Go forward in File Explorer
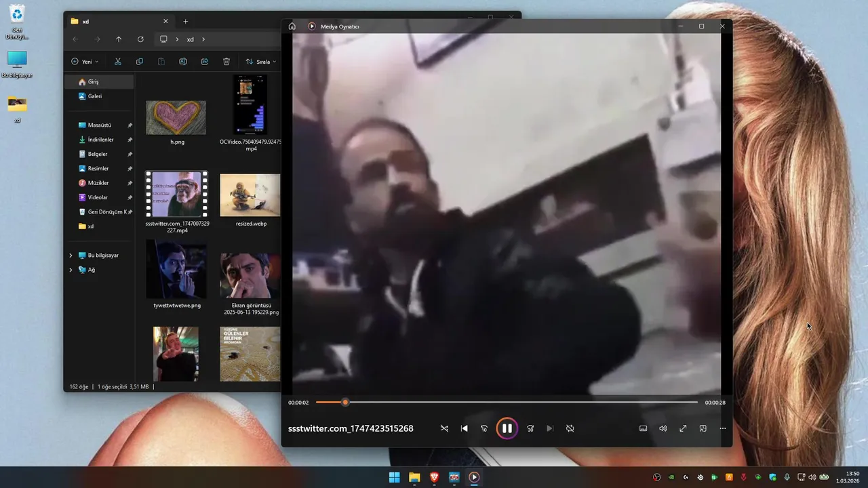 click(97, 39)
